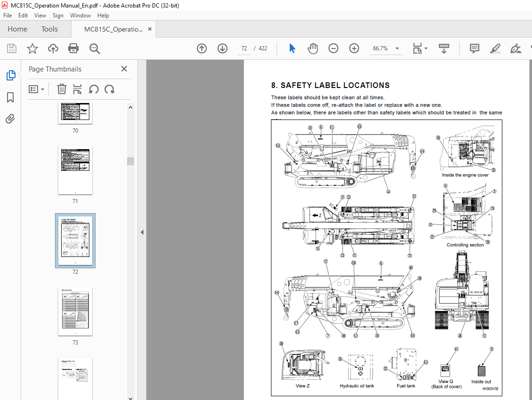Click the Fit width page display icon

coord(417,48)
